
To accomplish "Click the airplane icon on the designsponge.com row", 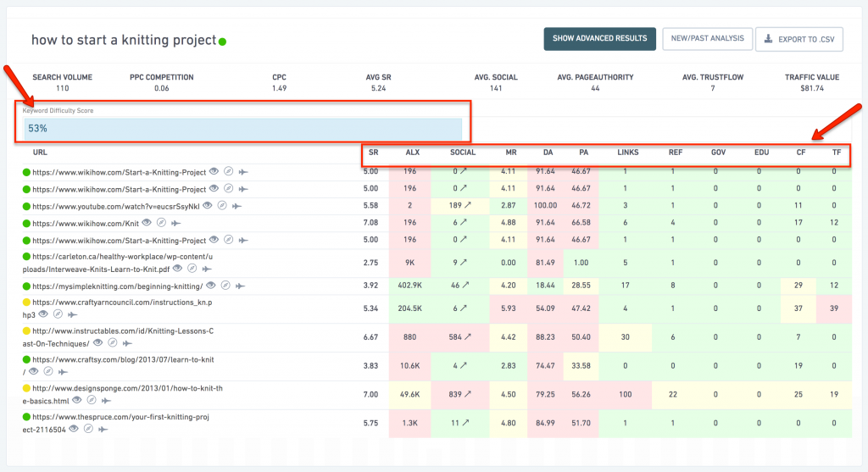I will [x=106, y=401].
